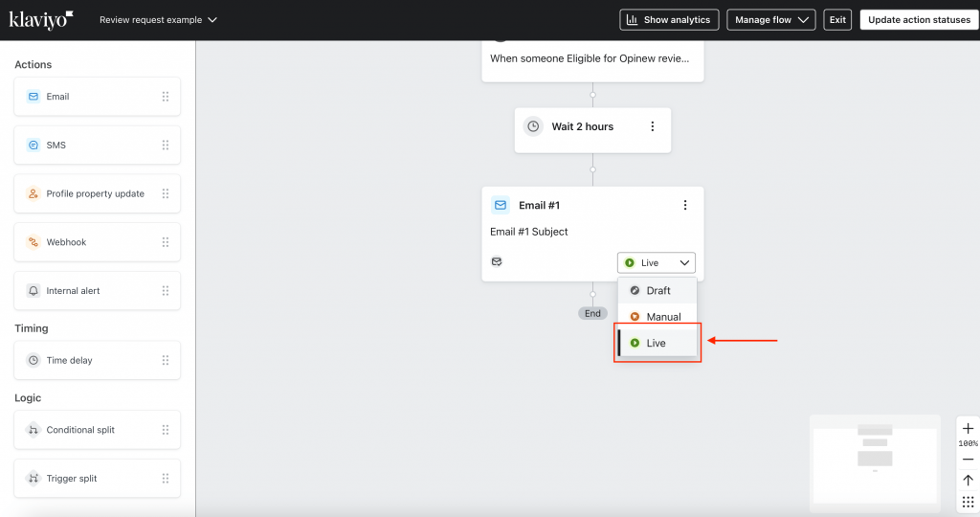Click the drag handle on SMS action
The image size is (980, 517).
point(165,145)
